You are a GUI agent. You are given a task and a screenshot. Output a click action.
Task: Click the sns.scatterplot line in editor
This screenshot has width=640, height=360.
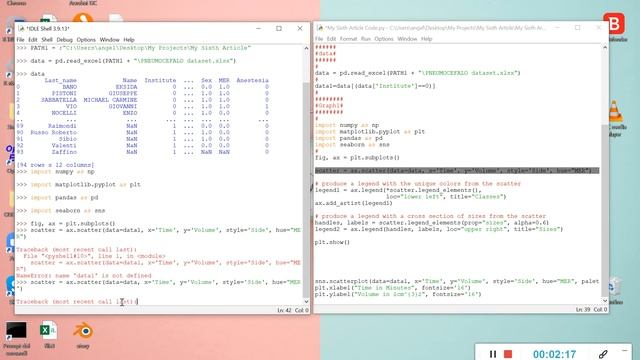[x=457, y=281]
